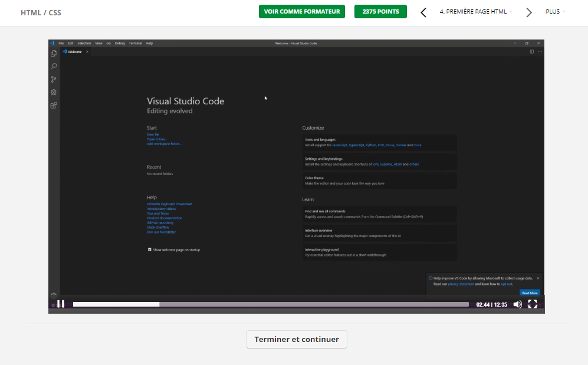
Task: Click the split editor icon in VS Code
Action: pos(532,52)
